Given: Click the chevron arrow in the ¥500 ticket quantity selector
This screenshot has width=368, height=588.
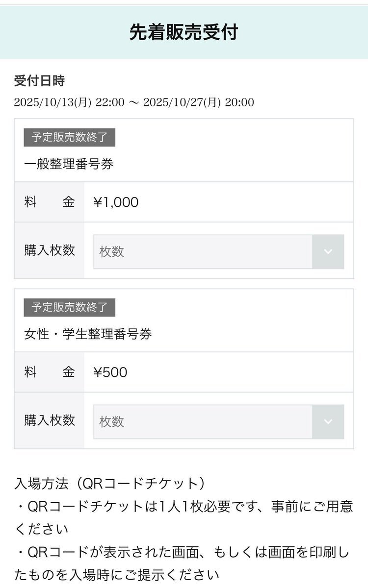Looking at the screenshot, I should point(328,422).
